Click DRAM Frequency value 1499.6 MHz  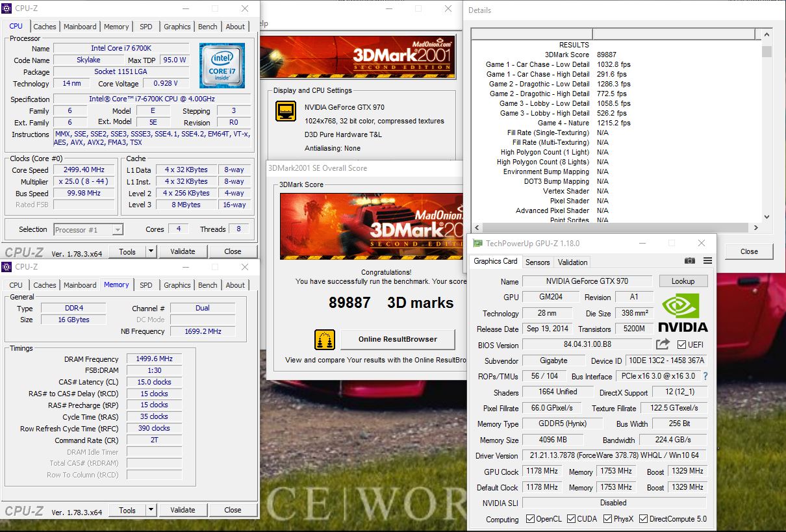[x=154, y=359]
